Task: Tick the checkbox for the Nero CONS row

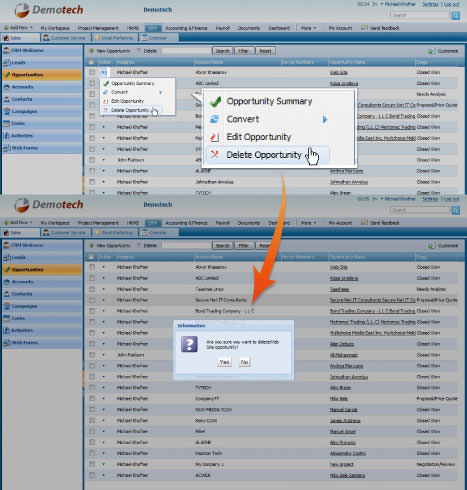Action: (92, 420)
